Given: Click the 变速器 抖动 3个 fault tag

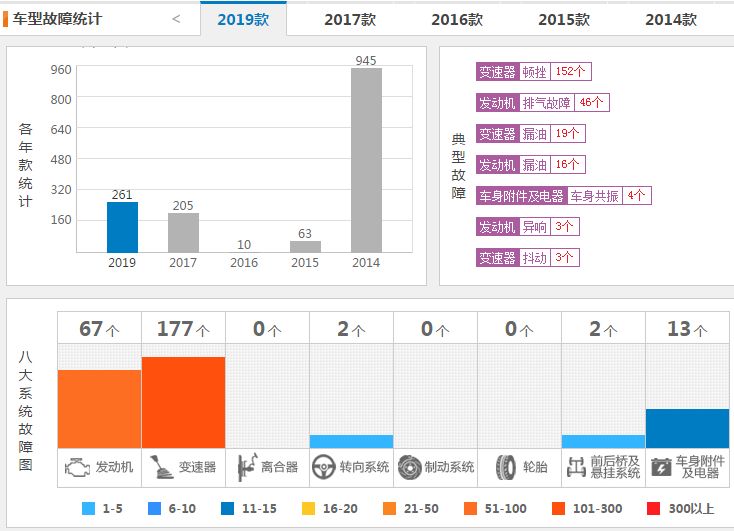Looking at the screenshot, I should (x=527, y=258).
